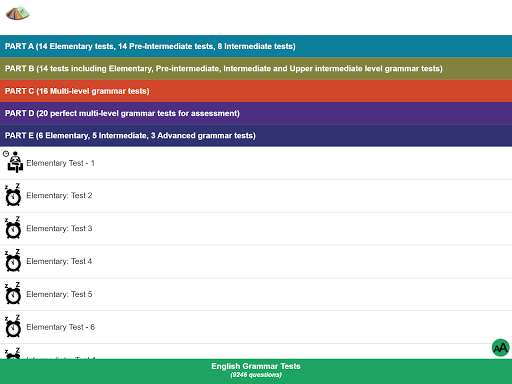
Task: Click alarm clock icon beside Elementary: Test 5
Action: [13, 294]
